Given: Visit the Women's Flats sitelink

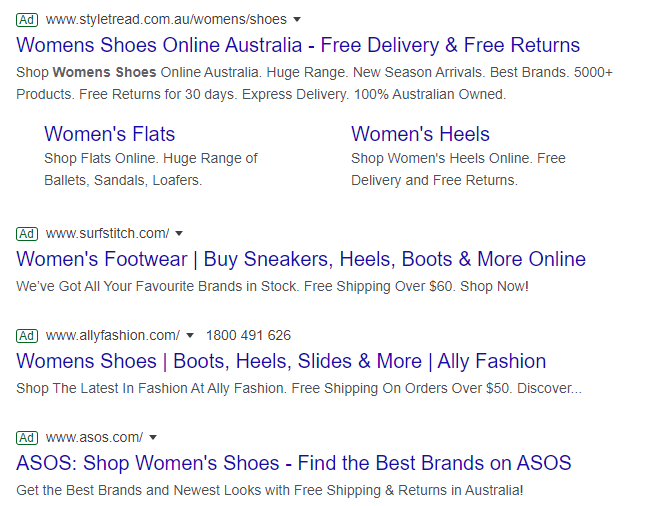Looking at the screenshot, I should coord(109,134).
